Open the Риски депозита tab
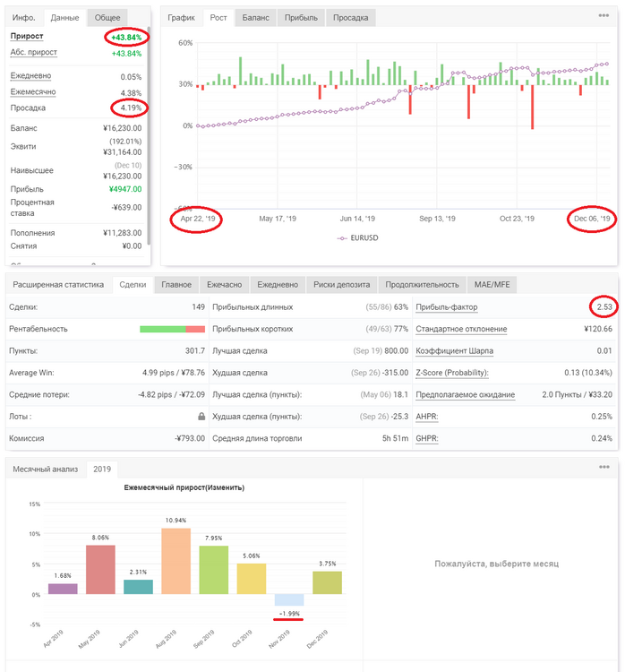 point(341,285)
